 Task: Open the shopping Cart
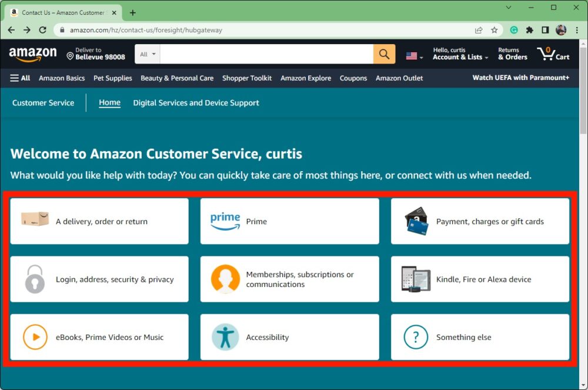(x=553, y=54)
